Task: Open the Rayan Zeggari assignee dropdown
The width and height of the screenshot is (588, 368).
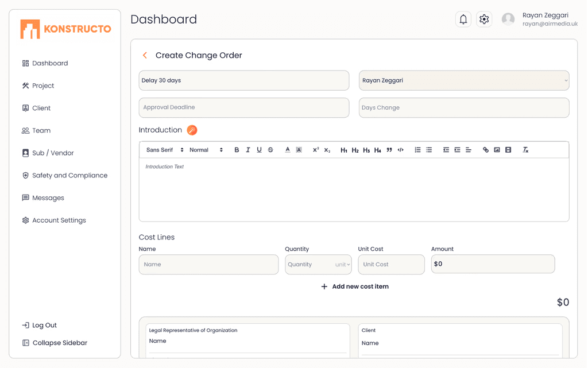Action: [464, 80]
